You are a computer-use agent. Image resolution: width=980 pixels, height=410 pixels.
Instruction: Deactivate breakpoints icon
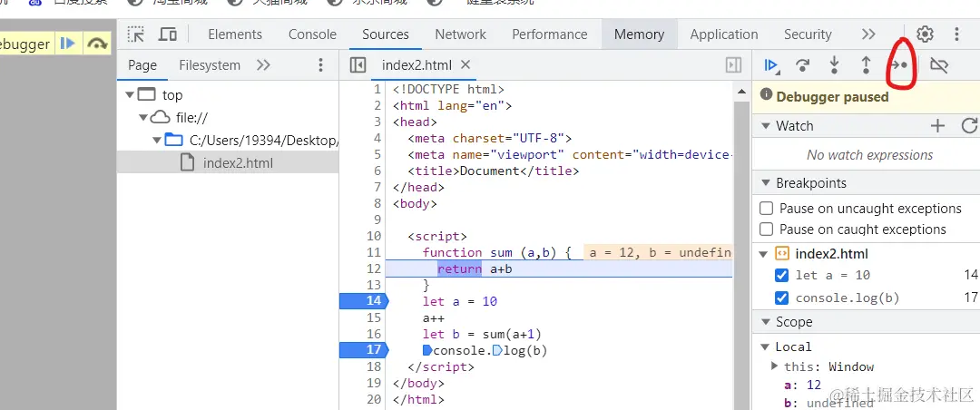pos(939,64)
